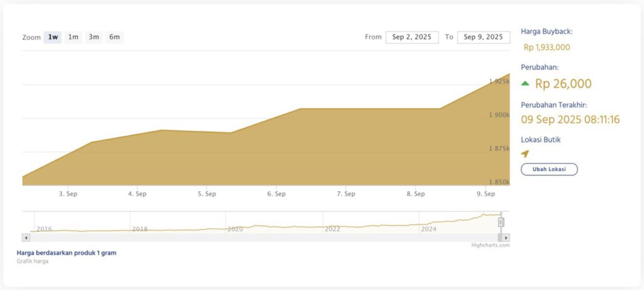Open the To date field Sep 9, 2025
Image resolution: width=644 pixels, height=290 pixels.
pos(483,37)
